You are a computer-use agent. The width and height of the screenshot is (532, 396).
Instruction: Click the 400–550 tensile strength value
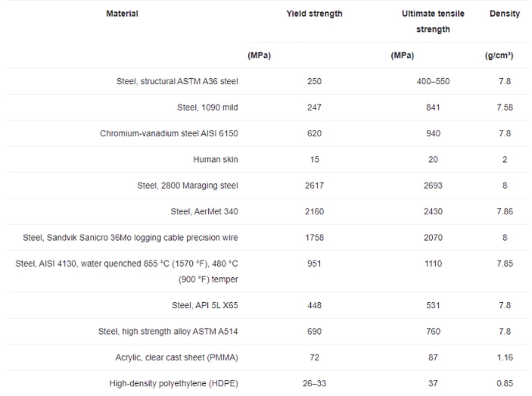pyautogui.click(x=433, y=82)
